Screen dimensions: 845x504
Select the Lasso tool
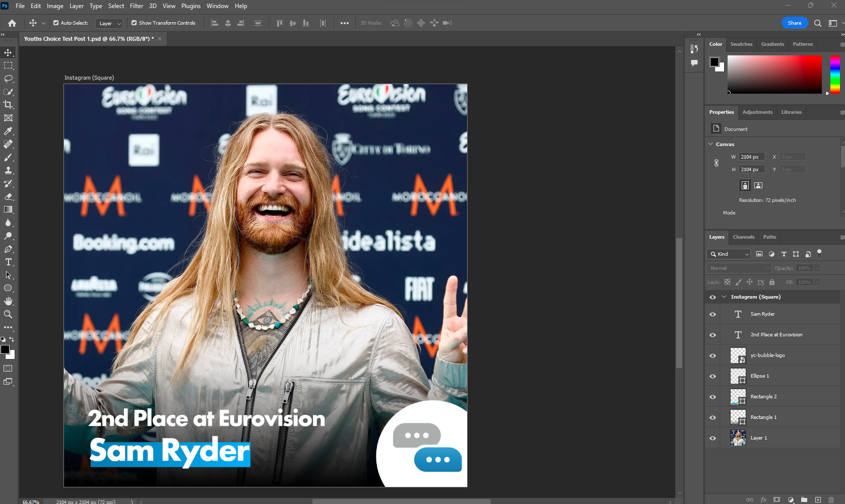tap(8, 79)
